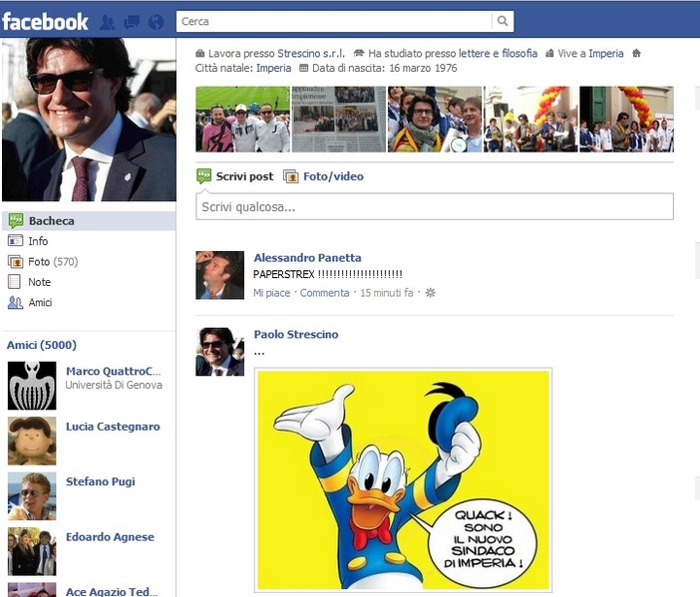Click the Bacheca speech bubble icon
This screenshot has width=700, height=597.
click(16, 220)
